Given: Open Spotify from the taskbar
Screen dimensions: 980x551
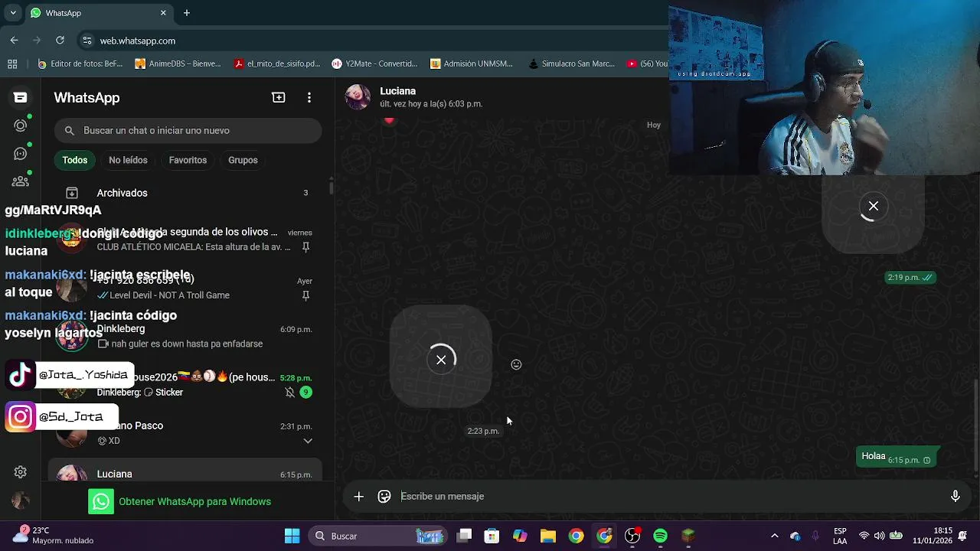Looking at the screenshot, I should (x=661, y=536).
